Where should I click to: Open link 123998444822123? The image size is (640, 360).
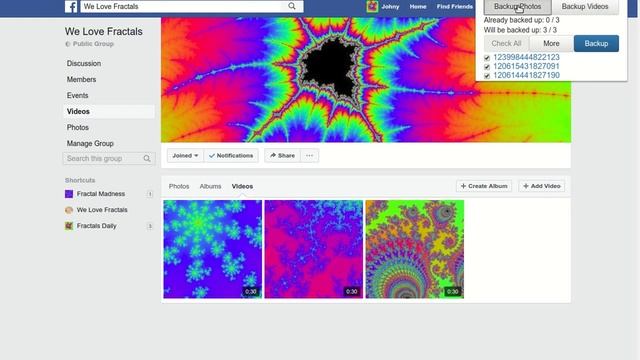(526, 57)
